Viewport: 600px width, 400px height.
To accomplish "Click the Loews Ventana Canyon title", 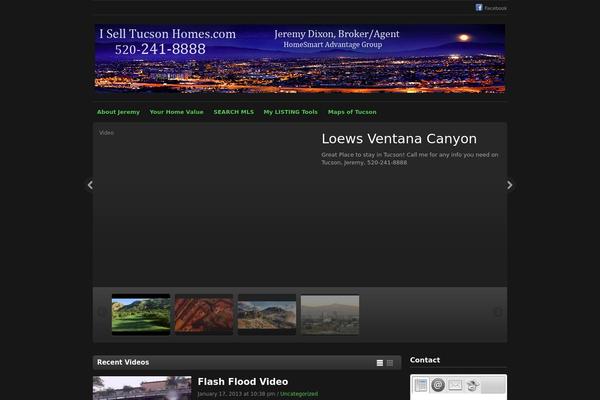I will pyautogui.click(x=399, y=139).
